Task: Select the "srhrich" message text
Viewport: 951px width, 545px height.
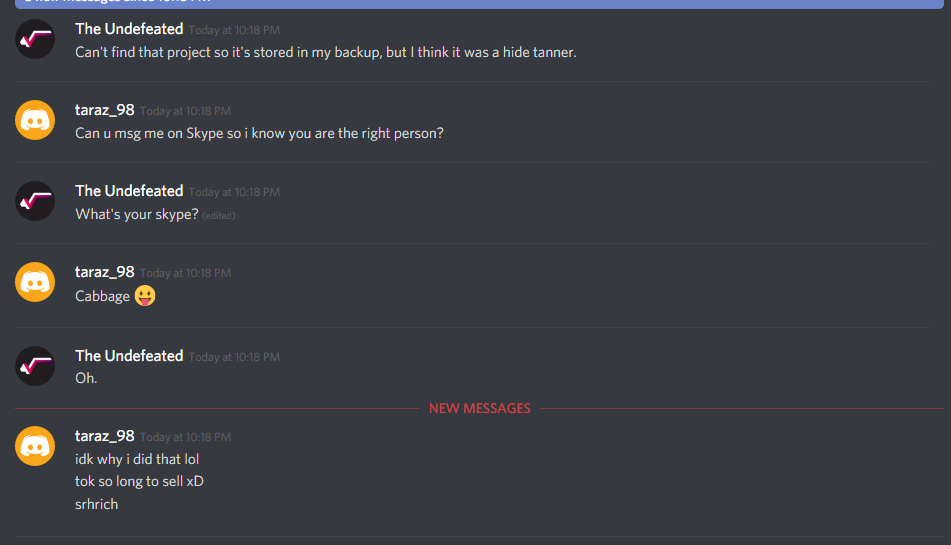Action: (96, 504)
